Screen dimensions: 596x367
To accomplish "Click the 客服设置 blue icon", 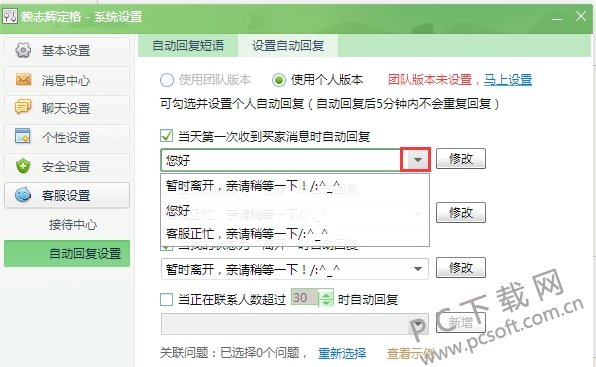I will [23, 195].
